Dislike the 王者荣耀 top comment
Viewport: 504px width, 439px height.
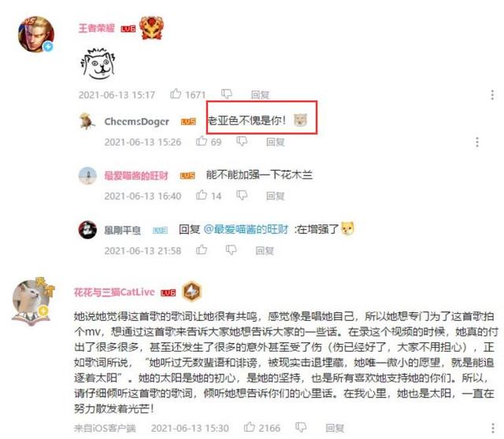click(227, 94)
